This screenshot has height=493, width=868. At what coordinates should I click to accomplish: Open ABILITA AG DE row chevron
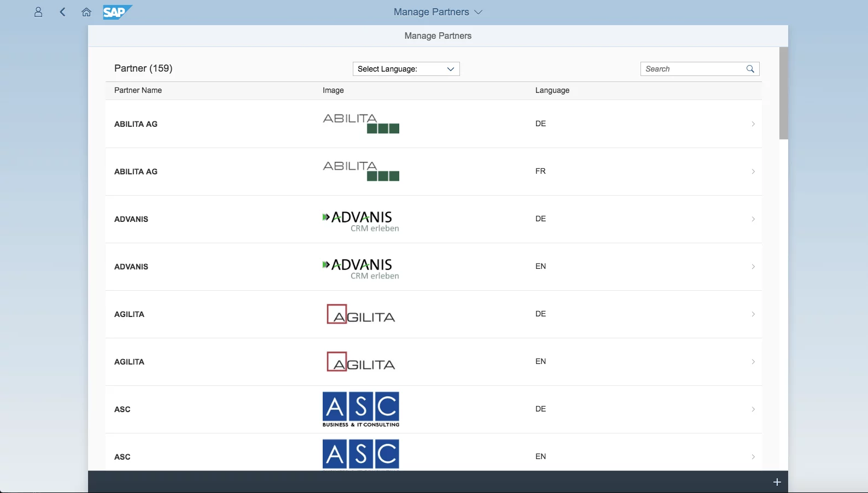(753, 124)
